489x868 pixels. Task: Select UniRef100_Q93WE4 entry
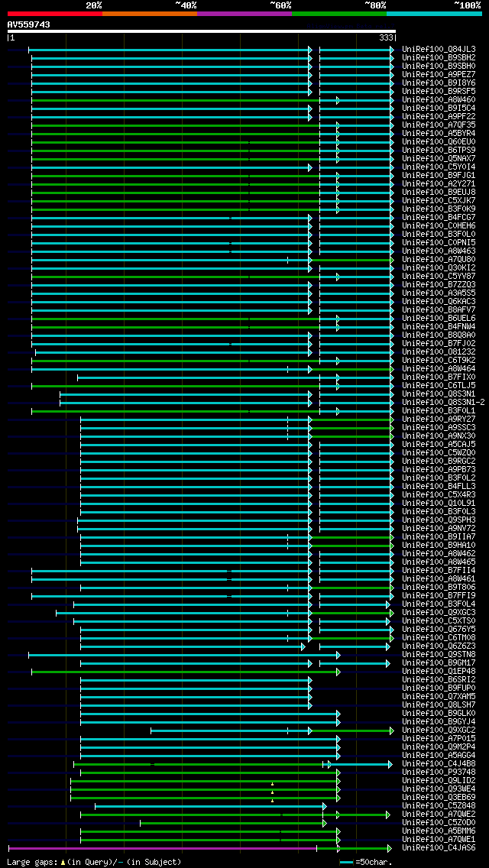(439, 789)
